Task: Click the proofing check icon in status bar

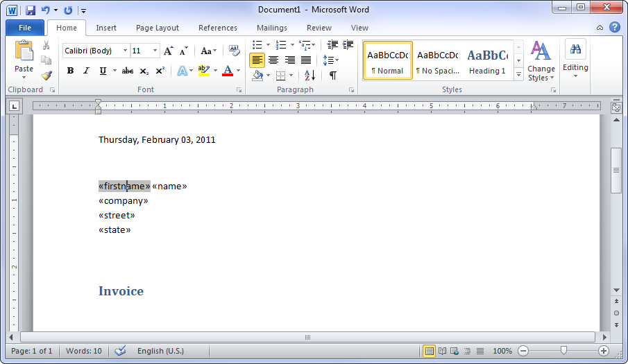Action: [x=120, y=351]
